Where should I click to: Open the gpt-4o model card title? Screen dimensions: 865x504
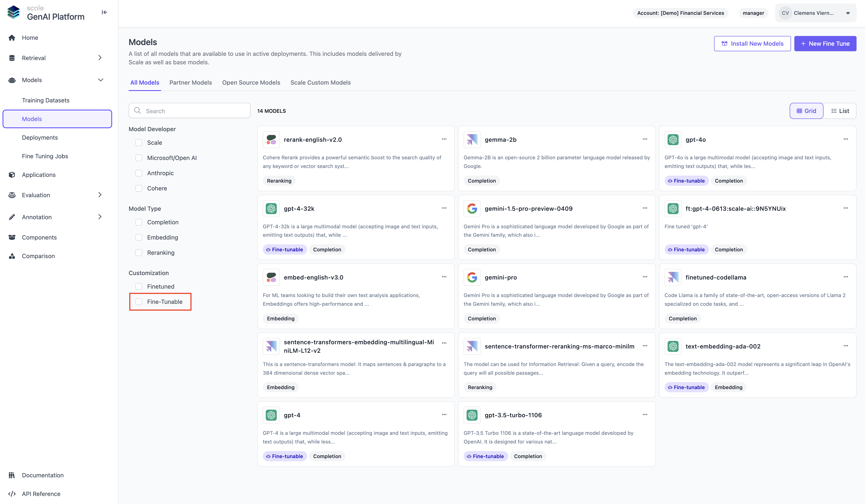696,140
